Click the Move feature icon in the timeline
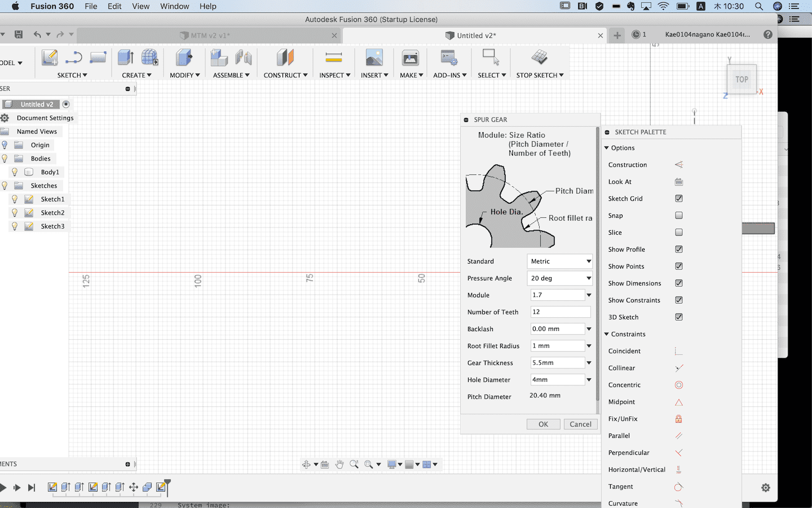 [134, 487]
